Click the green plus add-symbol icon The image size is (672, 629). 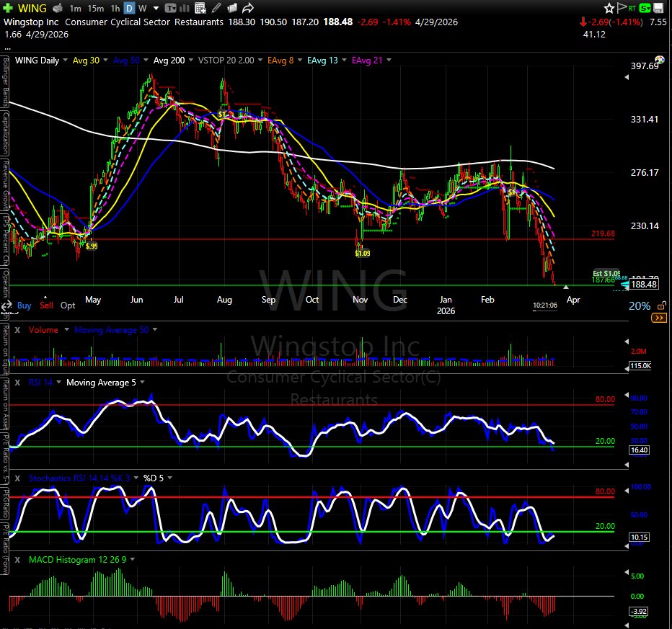pos(8,8)
